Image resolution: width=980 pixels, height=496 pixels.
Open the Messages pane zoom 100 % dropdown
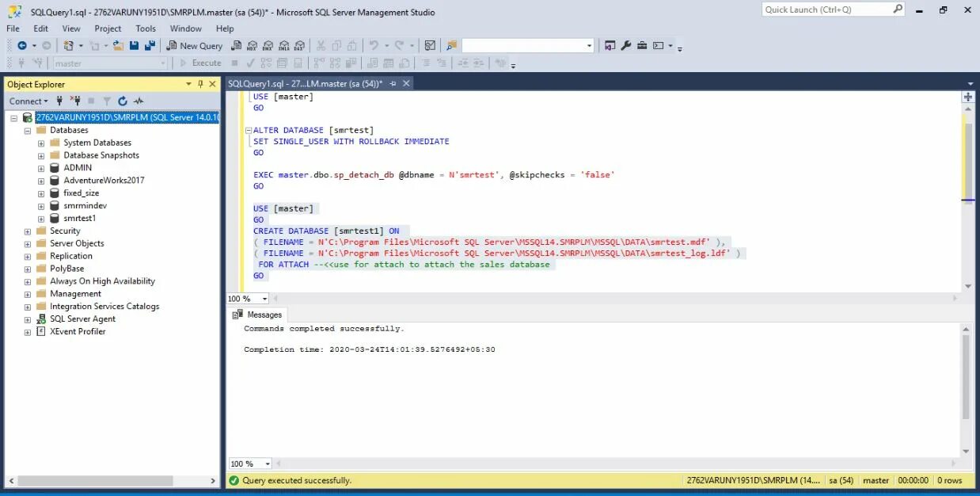[268, 464]
